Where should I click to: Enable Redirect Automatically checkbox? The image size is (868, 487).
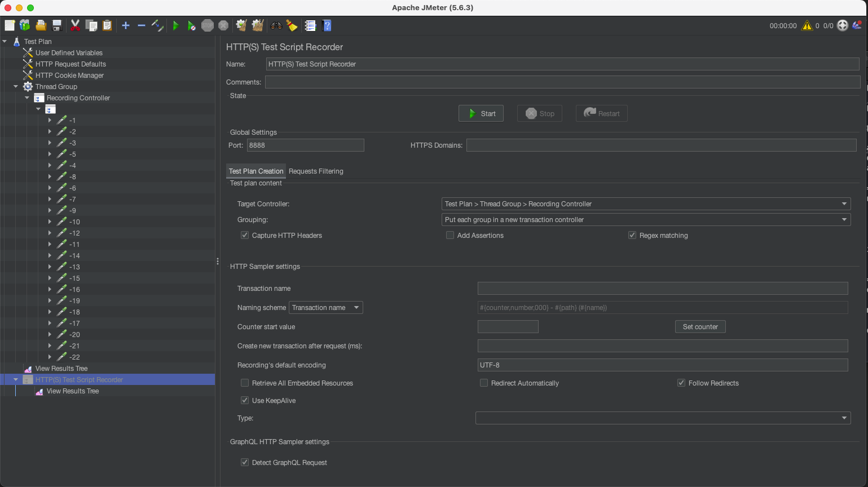[484, 383]
